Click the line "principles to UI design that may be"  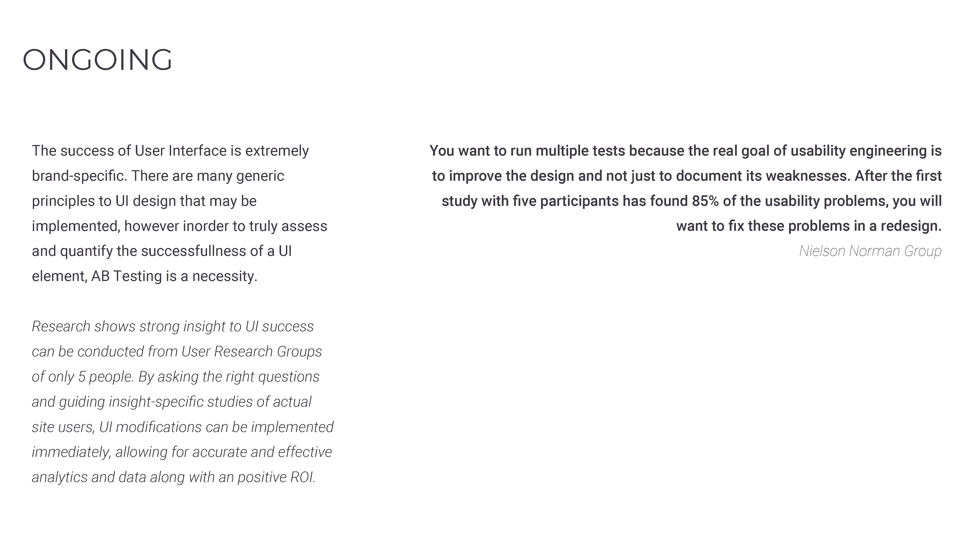[x=144, y=201]
